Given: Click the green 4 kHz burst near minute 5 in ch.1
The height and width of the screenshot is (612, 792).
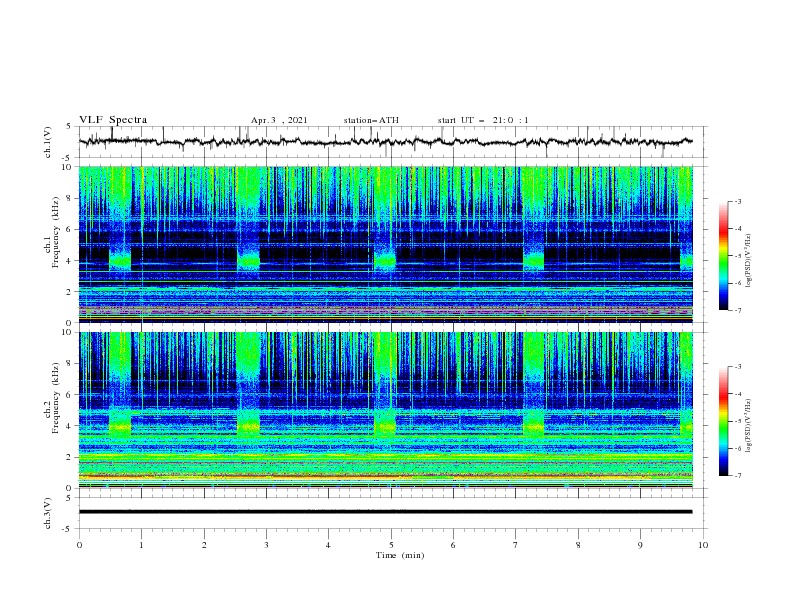Looking at the screenshot, I should point(385,260).
